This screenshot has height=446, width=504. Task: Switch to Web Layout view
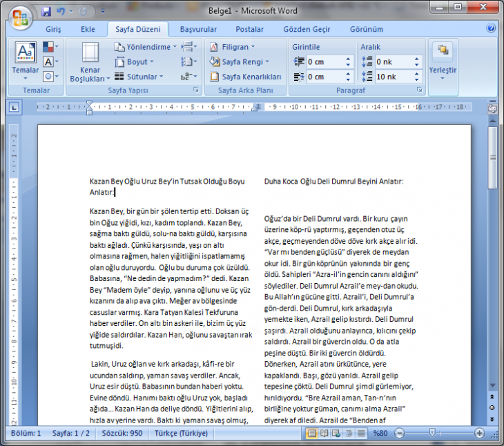coord(336,434)
